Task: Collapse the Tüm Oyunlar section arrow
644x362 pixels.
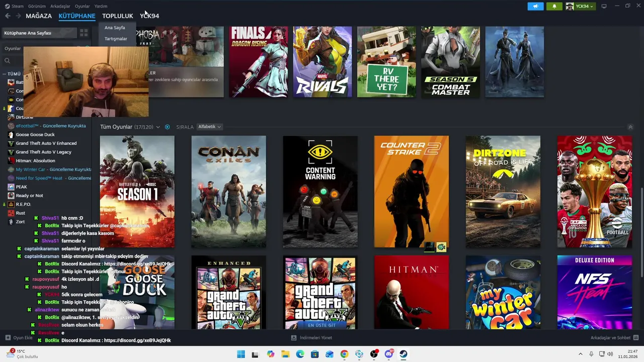Action: pos(630,127)
